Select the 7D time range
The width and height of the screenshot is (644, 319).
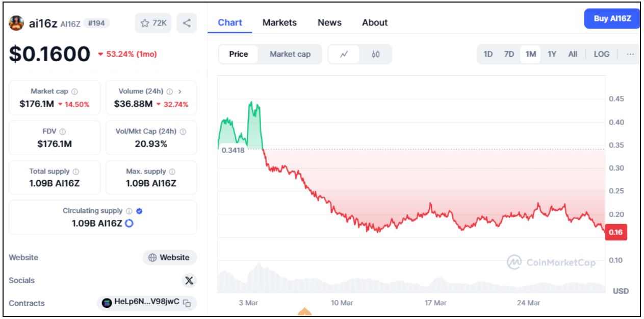click(509, 54)
